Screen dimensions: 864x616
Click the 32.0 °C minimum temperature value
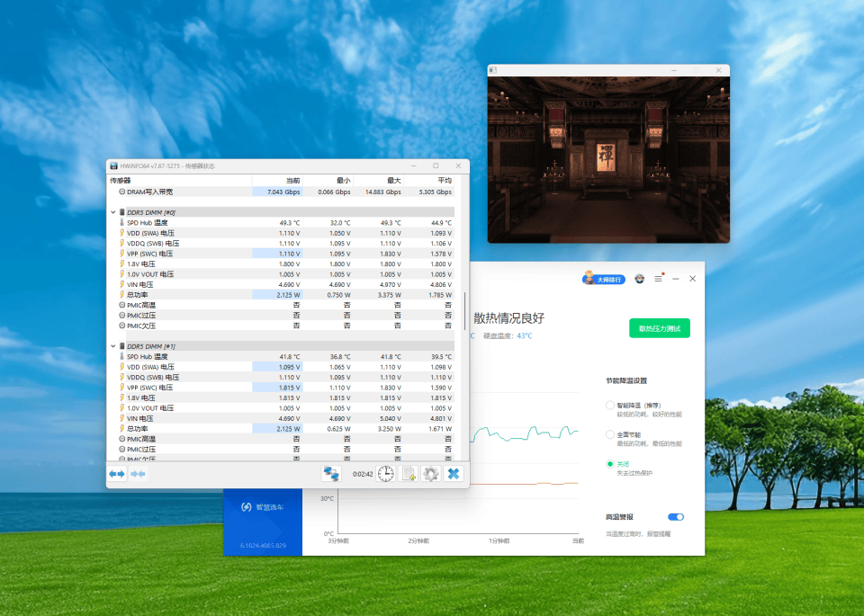(x=340, y=223)
